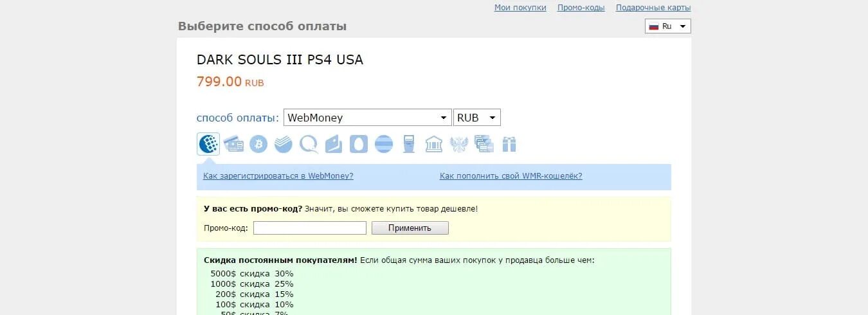Select the bank building payment icon
868x315 pixels.
pyautogui.click(x=434, y=144)
